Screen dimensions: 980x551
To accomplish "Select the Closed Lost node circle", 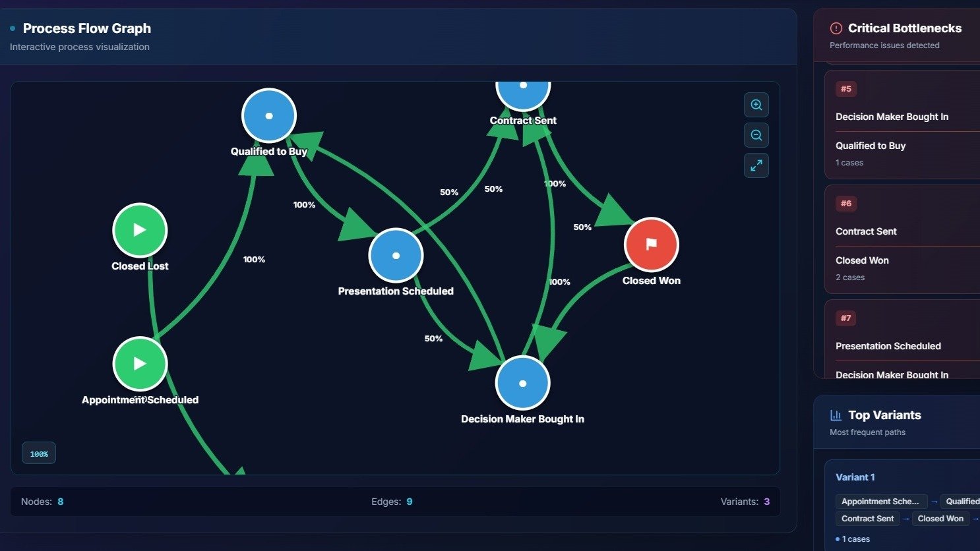I will [140, 230].
